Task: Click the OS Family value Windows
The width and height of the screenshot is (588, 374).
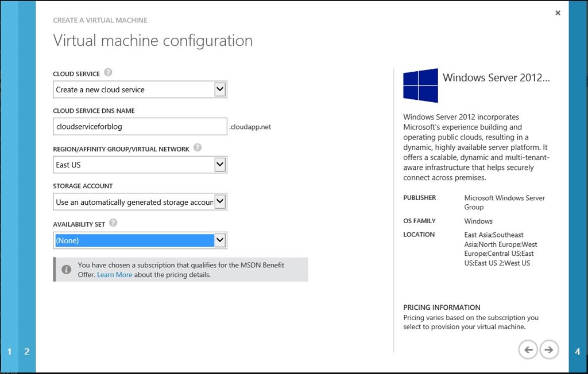Action: 478,221
